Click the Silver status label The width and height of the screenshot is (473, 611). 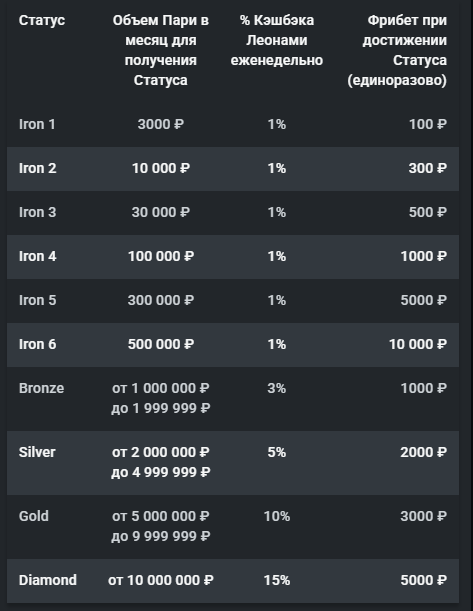[x=37, y=452]
